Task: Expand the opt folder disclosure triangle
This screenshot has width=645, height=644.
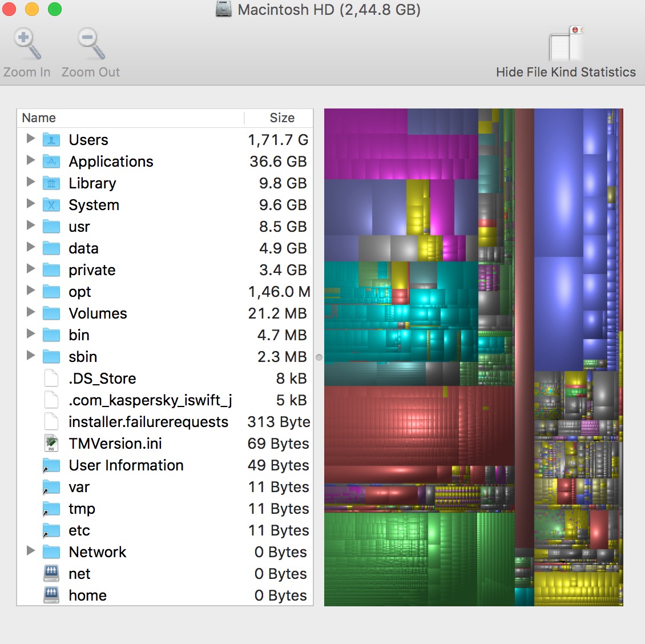Action: click(31, 290)
